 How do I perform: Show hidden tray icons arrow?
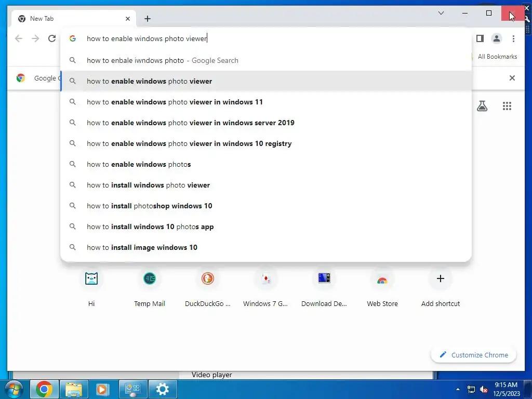pos(458,389)
